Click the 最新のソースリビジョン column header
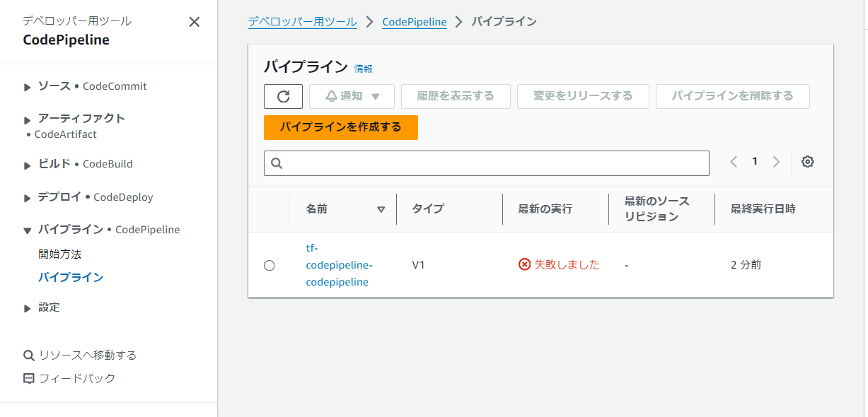The width and height of the screenshot is (868, 417). [656, 209]
